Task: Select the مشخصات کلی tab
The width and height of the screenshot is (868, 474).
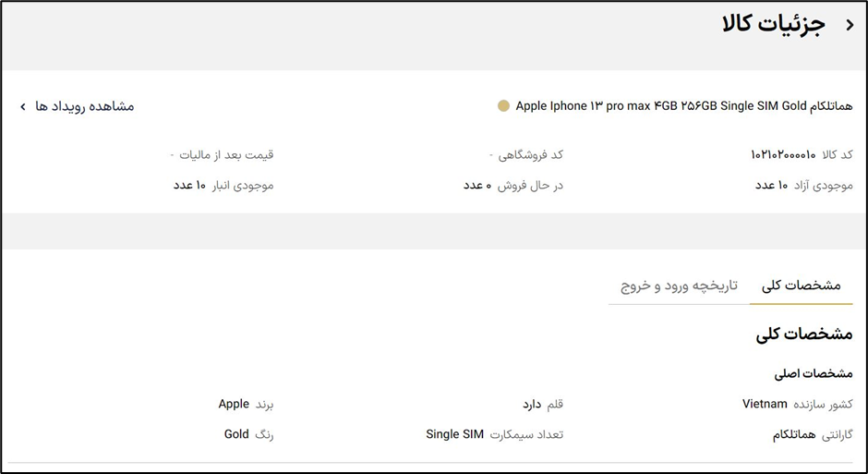Action: (801, 286)
